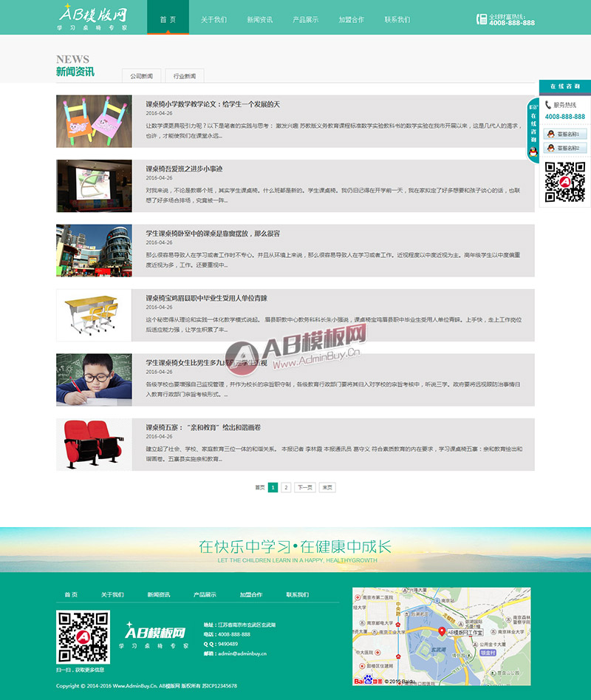Click the red theater chairs article thumbnail
Screen dimensions: 591x700
coord(94,442)
